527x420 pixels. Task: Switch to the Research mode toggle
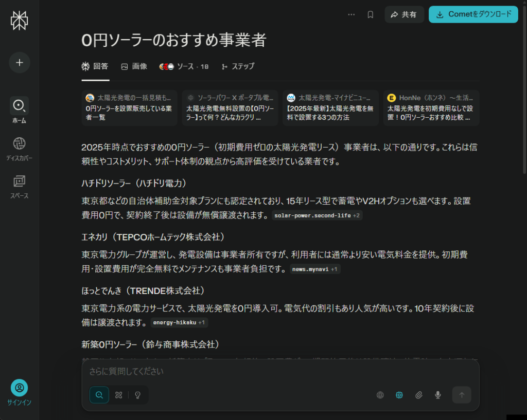point(118,395)
